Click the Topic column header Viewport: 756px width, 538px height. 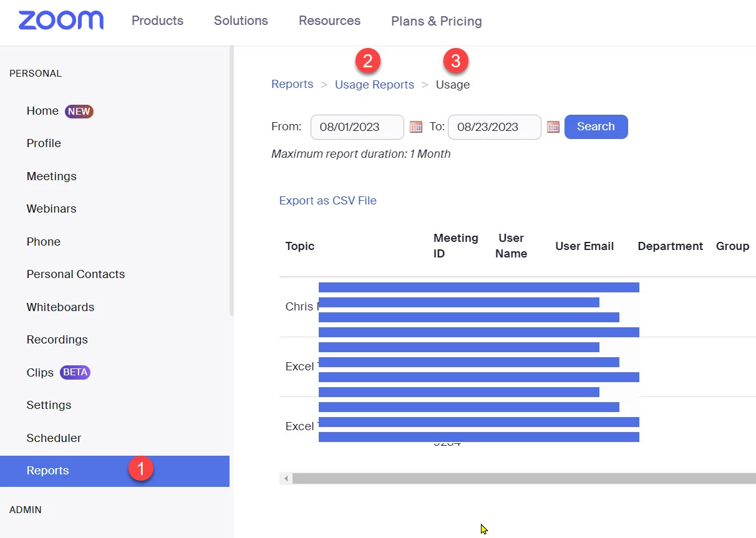(x=300, y=246)
